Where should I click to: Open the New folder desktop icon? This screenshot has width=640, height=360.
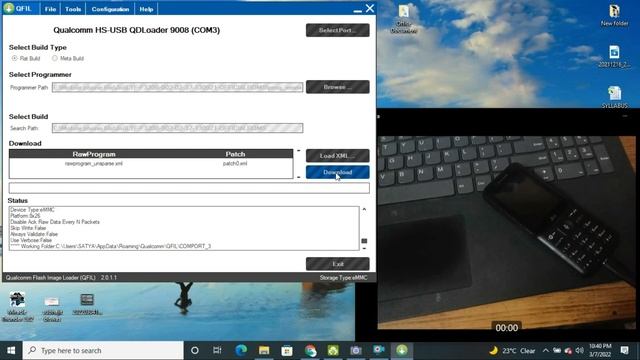click(x=614, y=16)
